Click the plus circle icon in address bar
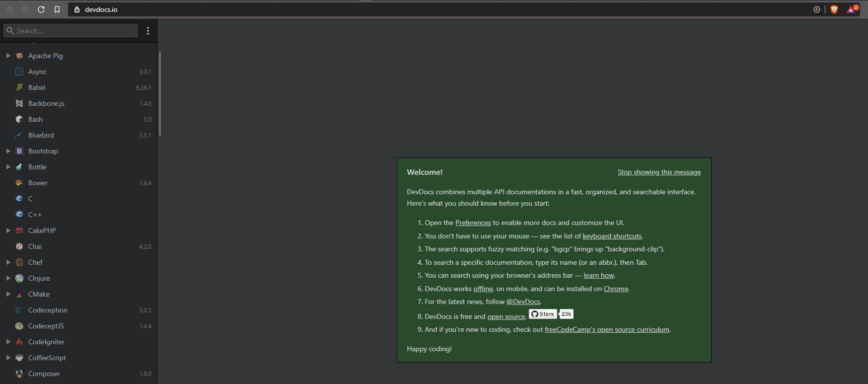 click(817, 9)
